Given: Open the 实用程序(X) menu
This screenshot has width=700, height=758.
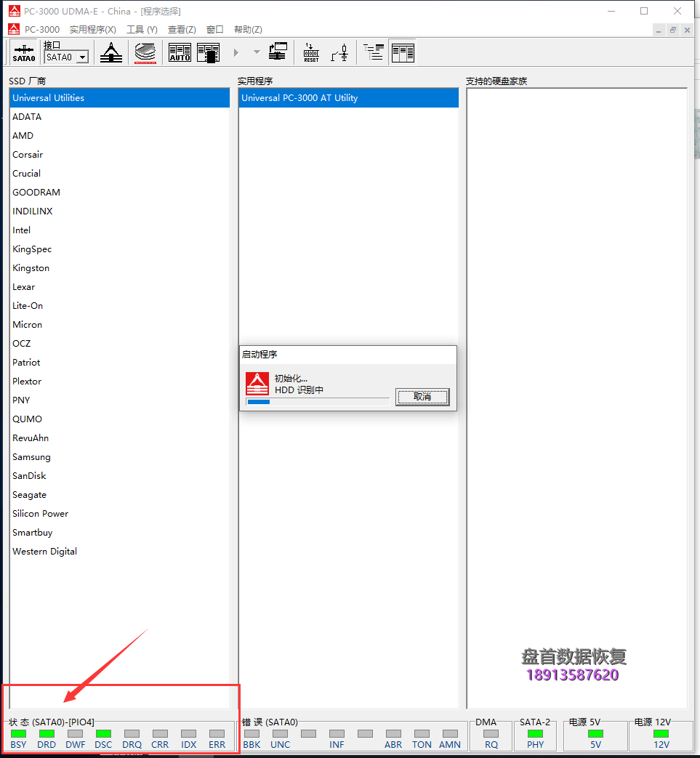Looking at the screenshot, I should point(93,30).
